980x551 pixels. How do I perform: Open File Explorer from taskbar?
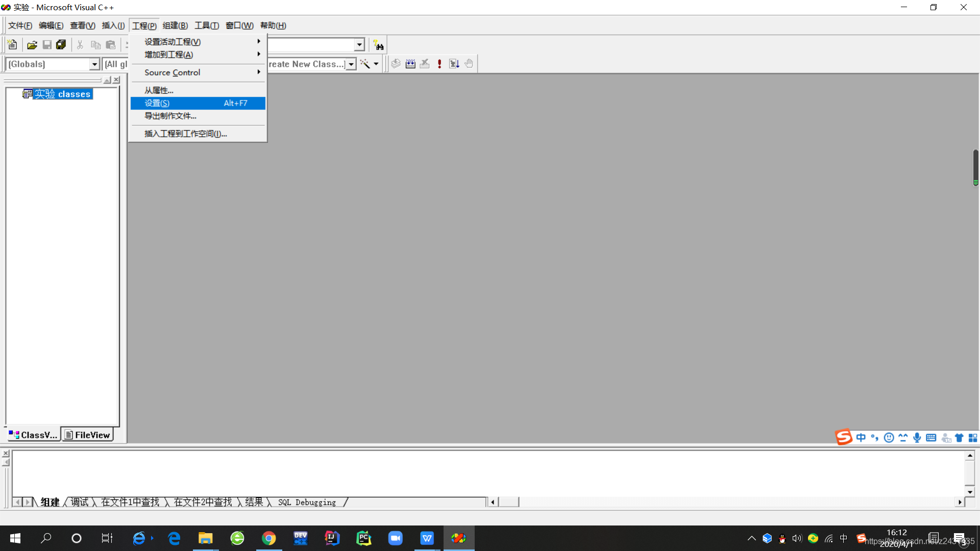[206, 538]
